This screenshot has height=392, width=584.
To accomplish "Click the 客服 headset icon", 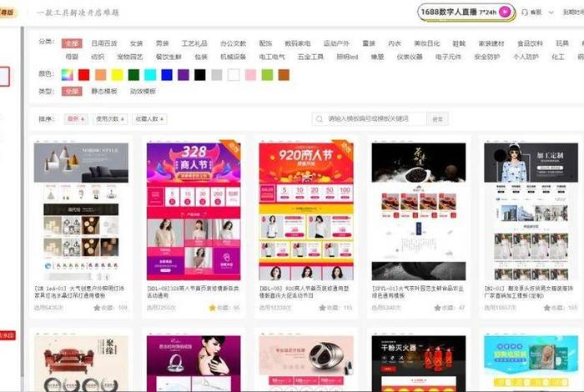I will pos(525,13).
